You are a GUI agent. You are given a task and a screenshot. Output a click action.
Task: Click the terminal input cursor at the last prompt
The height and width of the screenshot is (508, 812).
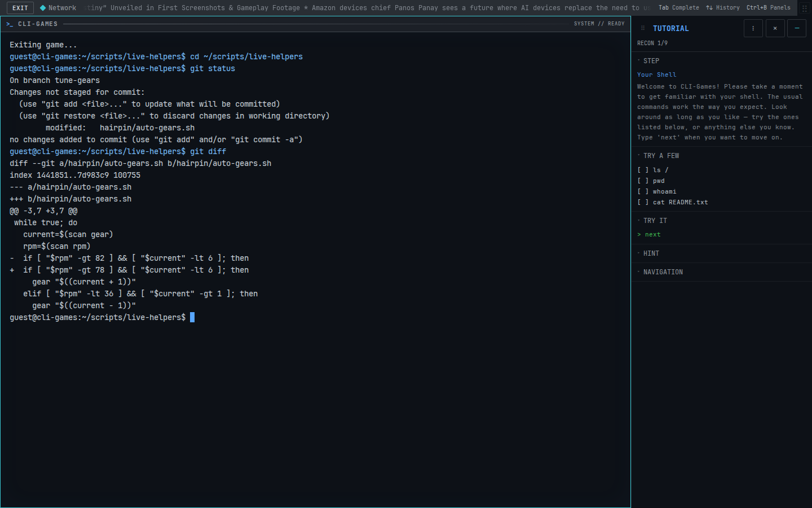[x=192, y=317]
